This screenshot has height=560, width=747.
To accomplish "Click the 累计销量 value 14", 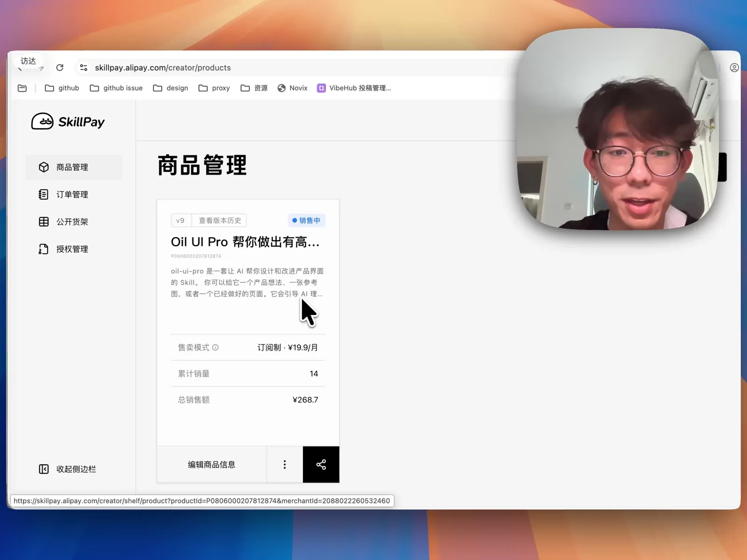I will point(314,374).
